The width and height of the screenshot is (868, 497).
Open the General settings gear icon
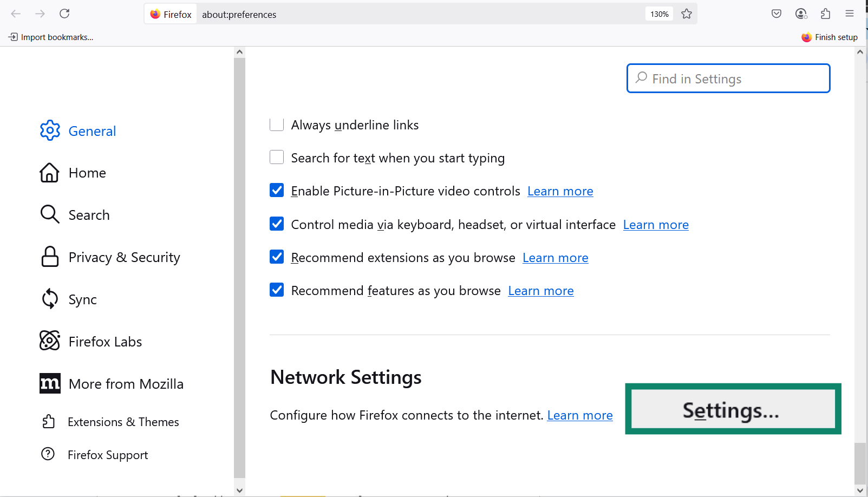click(x=50, y=130)
